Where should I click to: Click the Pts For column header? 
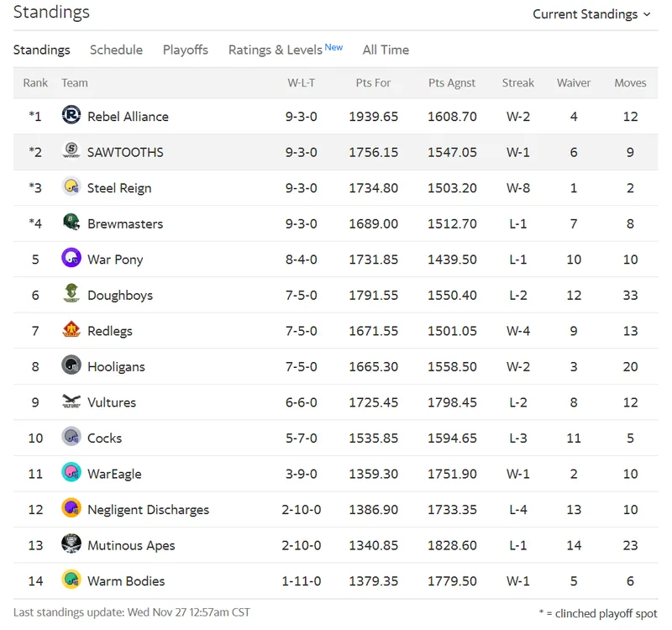point(373,82)
